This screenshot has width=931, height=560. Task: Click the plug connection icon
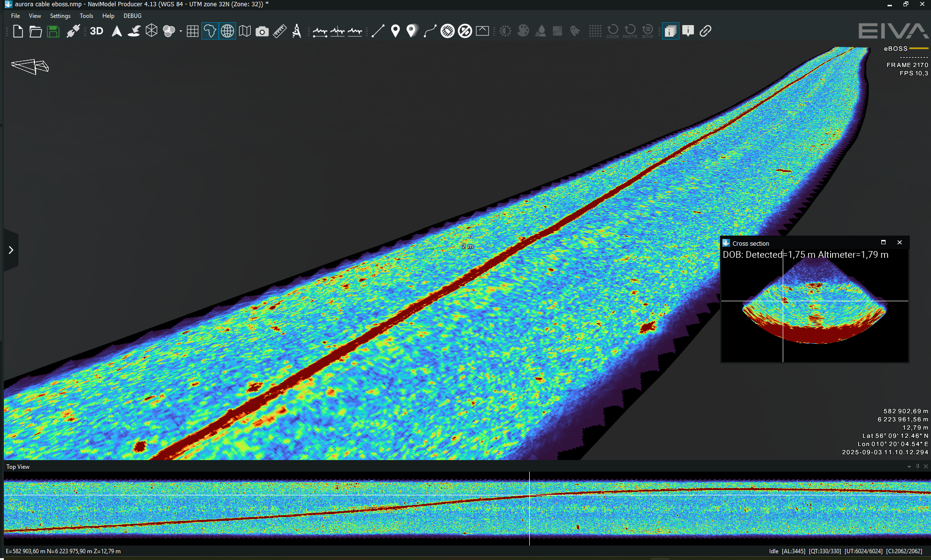73,30
